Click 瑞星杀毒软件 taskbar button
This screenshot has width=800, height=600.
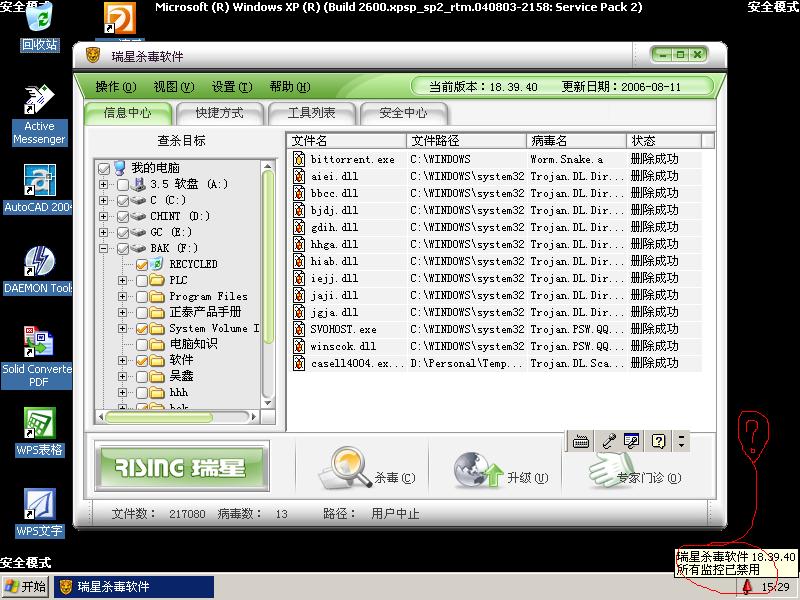click(x=134, y=587)
